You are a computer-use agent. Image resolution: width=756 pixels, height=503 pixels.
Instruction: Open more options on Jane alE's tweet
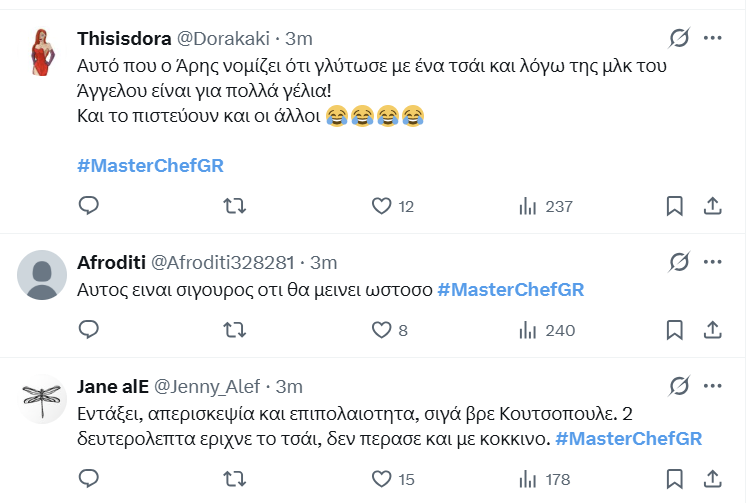712,386
